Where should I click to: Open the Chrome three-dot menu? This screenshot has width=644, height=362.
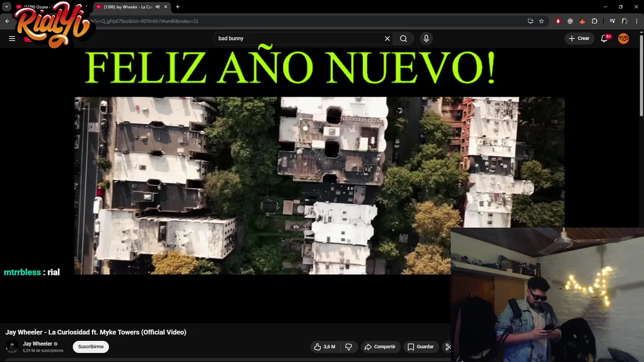(x=636, y=21)
